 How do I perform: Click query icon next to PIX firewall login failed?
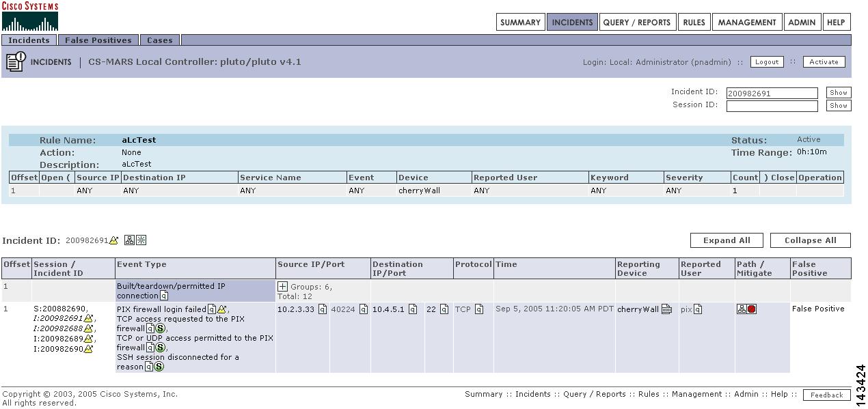[x=212, y=309]
